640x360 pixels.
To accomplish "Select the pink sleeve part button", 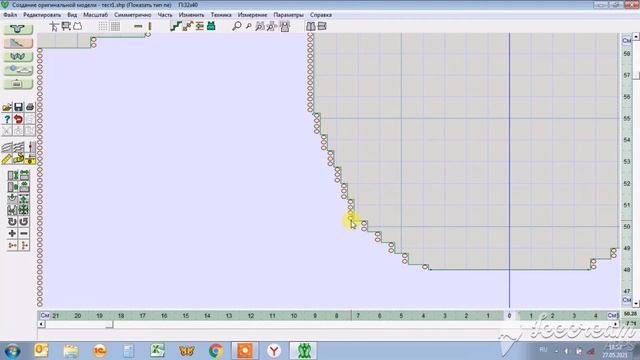I will click(x=18, y=42).
